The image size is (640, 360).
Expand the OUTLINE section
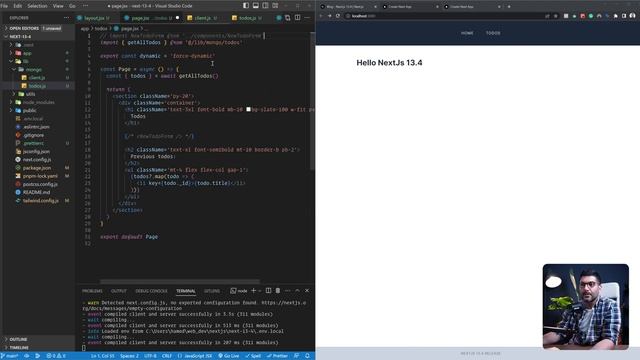tap(38, 339)
